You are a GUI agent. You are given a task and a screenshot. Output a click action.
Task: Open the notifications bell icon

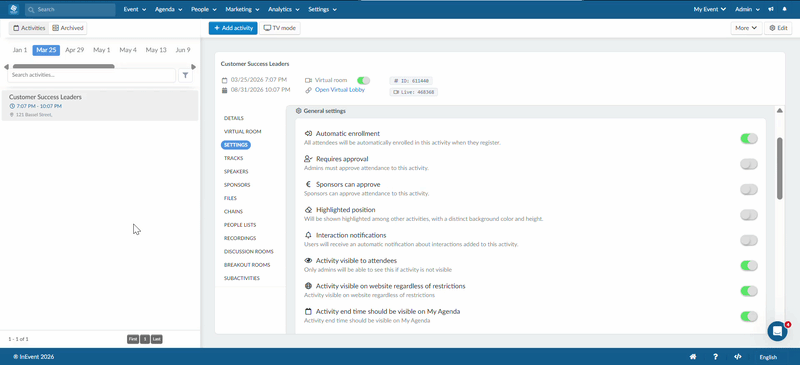pos(784,9)
